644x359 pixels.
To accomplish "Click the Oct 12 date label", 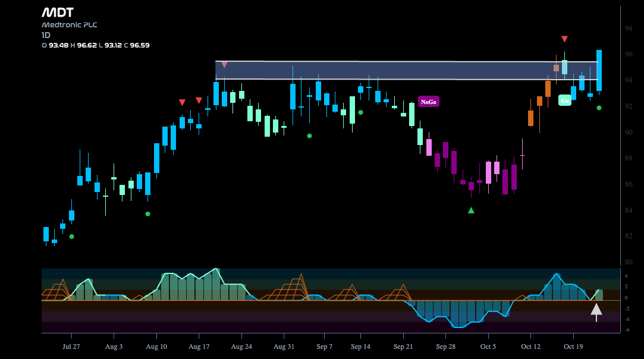I will [530, 347].
